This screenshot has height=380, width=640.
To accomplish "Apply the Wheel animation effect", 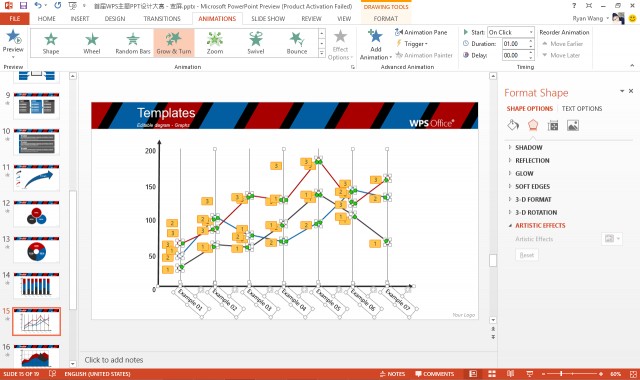I will [92, 43].
